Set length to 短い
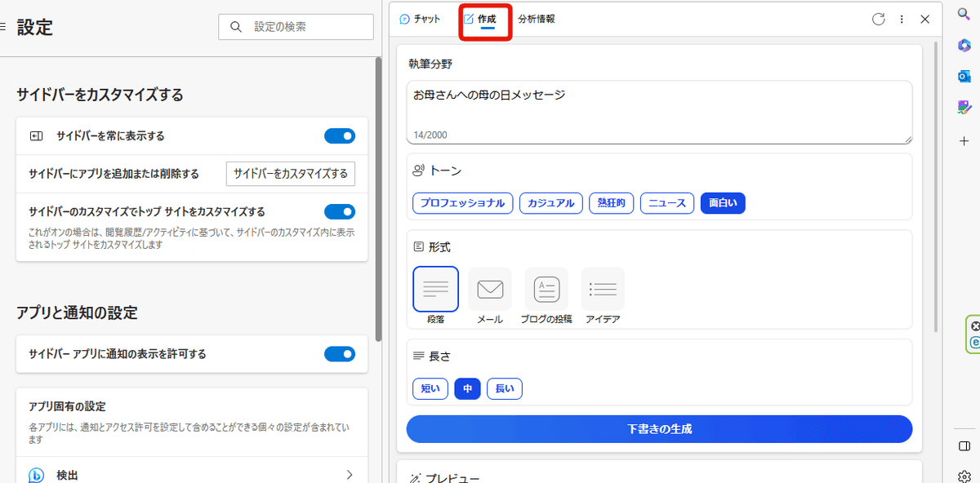The image size is (980, 483). click(430, 389)
